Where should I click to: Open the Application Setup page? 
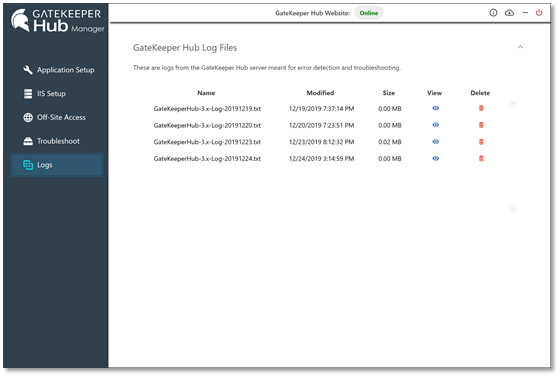(x=57, y=70)
